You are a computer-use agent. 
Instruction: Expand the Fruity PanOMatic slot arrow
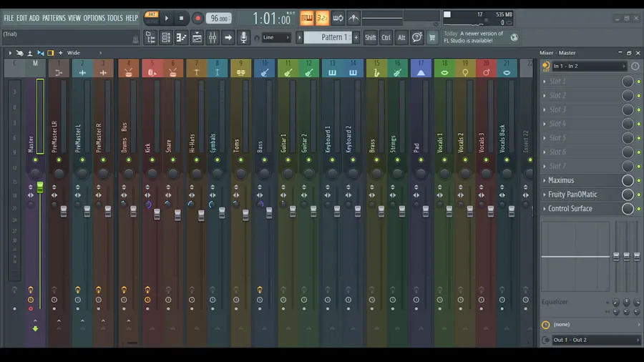[x=545, y=195]
